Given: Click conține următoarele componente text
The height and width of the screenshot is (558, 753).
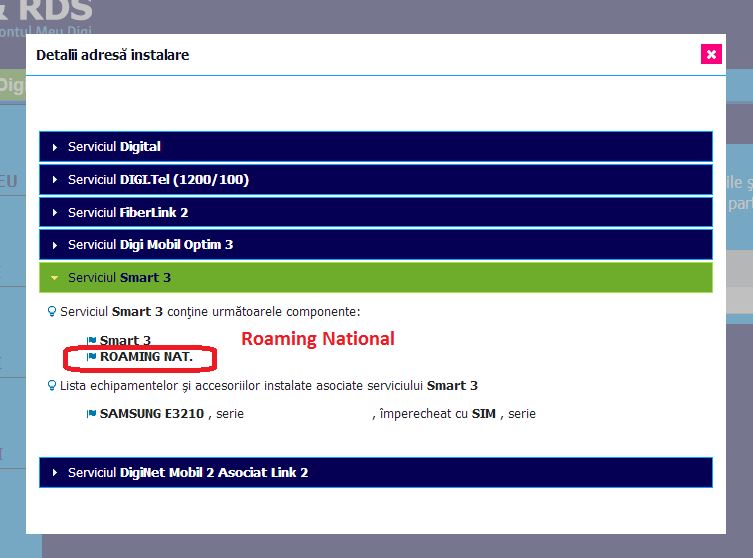Looking at the screenshot, I should tap(264, 312).
